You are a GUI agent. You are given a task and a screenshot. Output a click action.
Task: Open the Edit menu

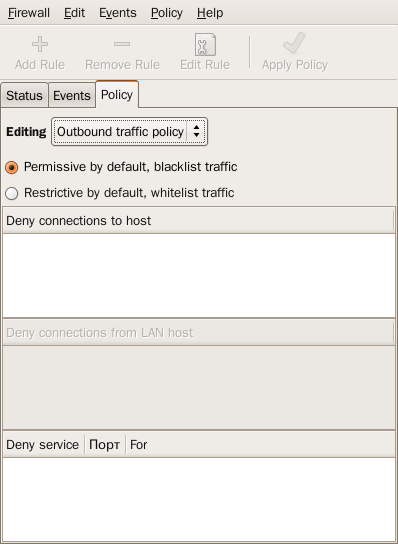point(74,13)
